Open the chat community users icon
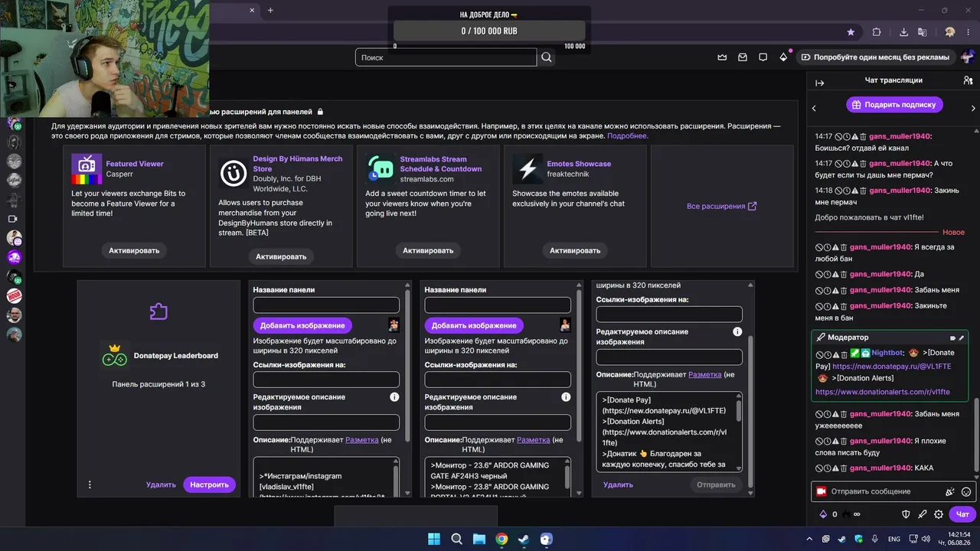The image size is (980, 551). point(969,80)
